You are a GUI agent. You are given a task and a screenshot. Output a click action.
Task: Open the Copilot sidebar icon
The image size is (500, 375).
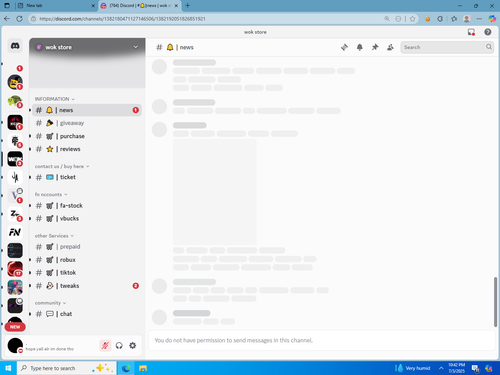coord(492,19)
